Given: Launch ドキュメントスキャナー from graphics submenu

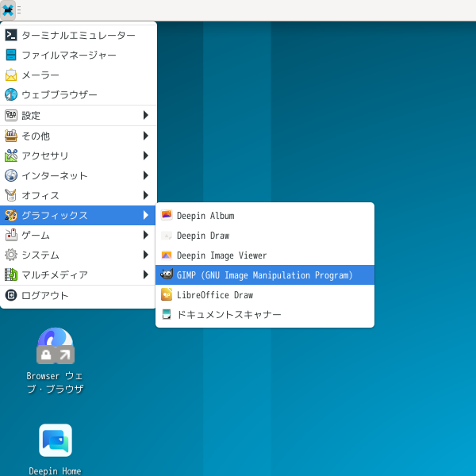Looking at the screenshot, I should coord(228,315).
